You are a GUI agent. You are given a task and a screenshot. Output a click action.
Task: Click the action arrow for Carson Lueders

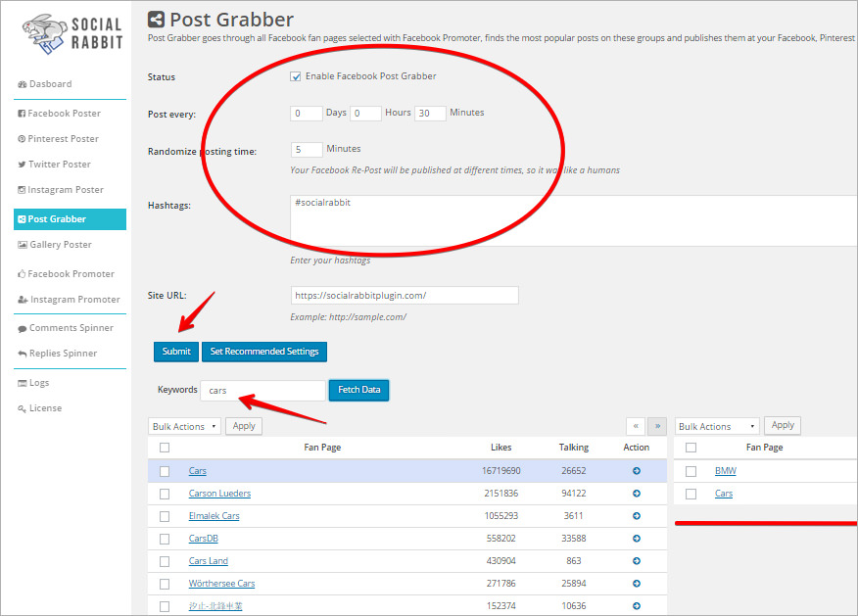(x=637, y=493)
